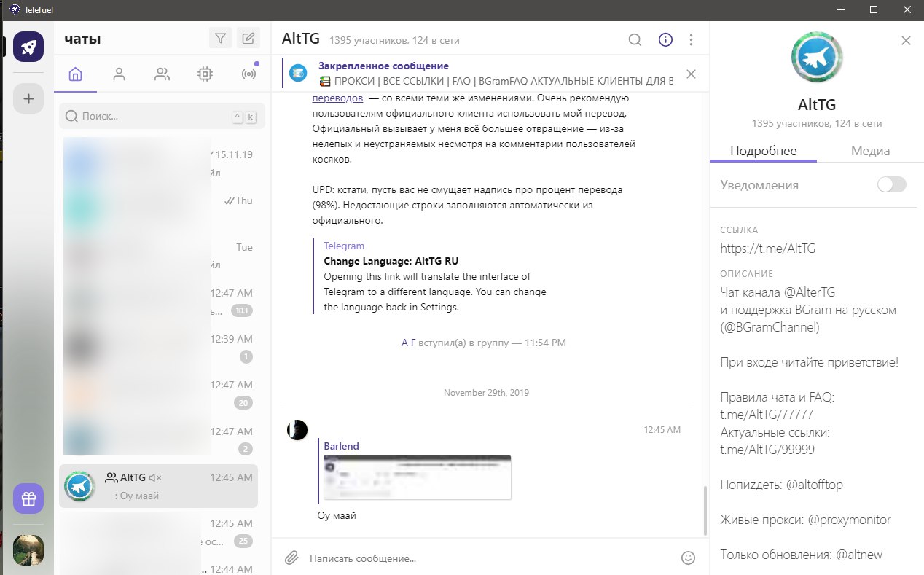Switch to the single-person contacts tab
Viewport: 924px width, 575px height.
coord(119,74)
